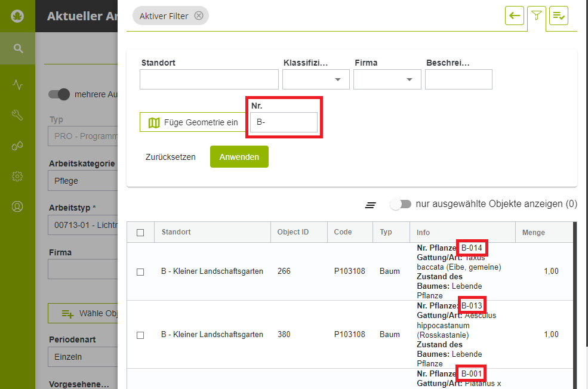The width and height of the screenshot is (588, 389).
Task: Click the Standort filter input field
Action: [x=209, y=79]
